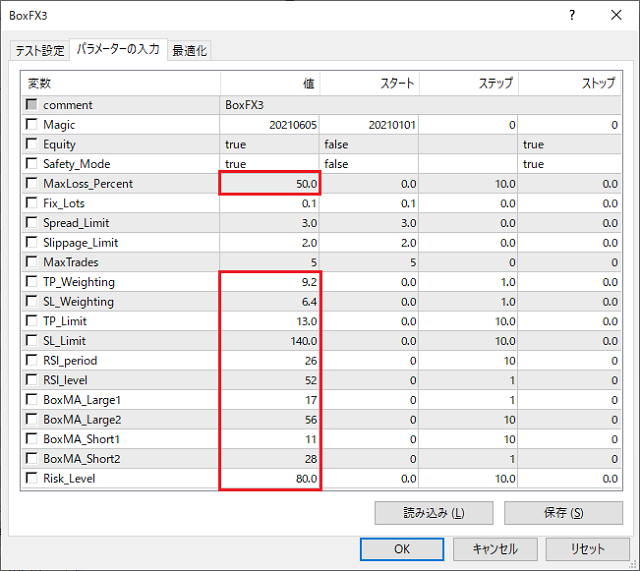
Task: Check the Fix_Lots checkbox
Action: pos(31,202)
